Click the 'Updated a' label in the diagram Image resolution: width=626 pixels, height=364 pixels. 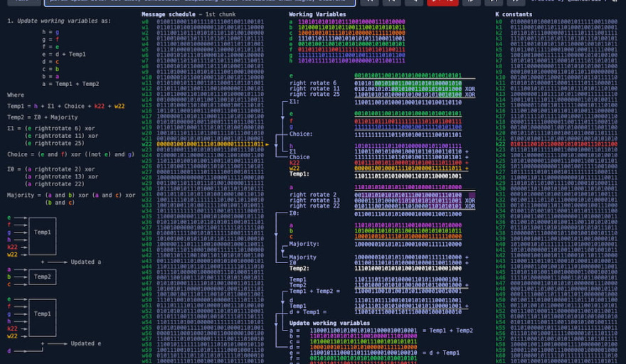[85, 262]
